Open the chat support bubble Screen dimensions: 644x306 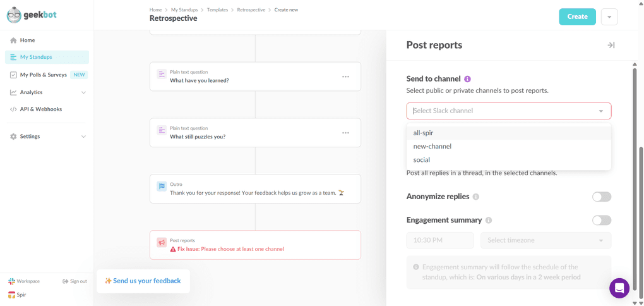619,288
